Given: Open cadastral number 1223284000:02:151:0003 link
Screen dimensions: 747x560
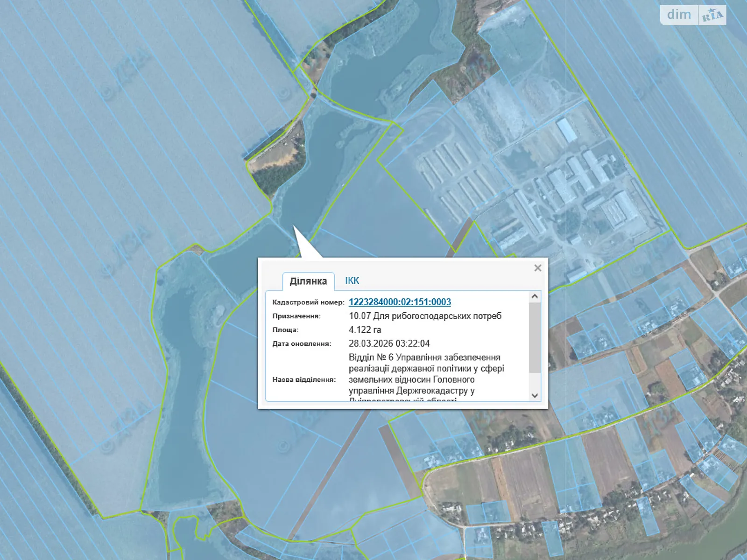Looking at the screenshot, I should [400, 302].
